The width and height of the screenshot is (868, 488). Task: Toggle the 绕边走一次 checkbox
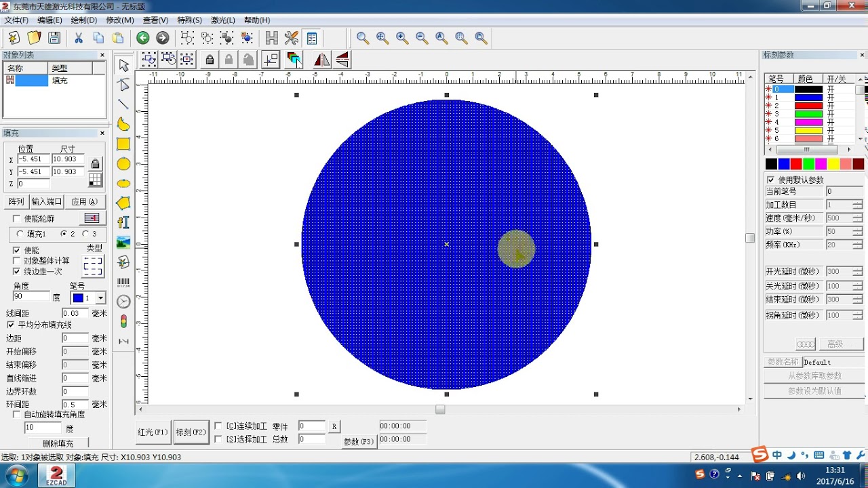coord(17,271)
